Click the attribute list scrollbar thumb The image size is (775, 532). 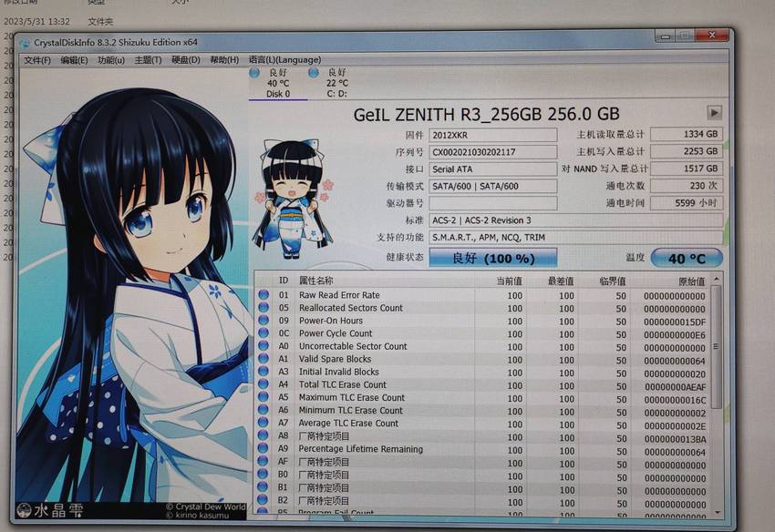point(716,347)
